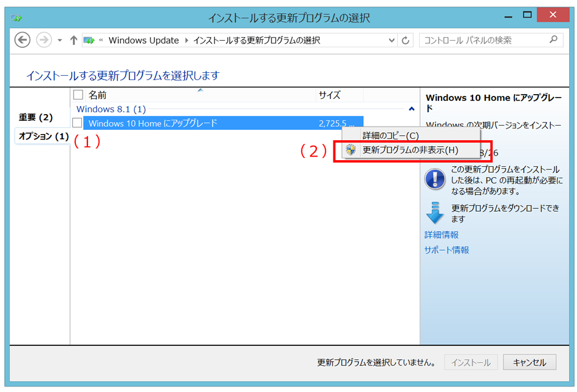Close the window with X button

[553, 15]
